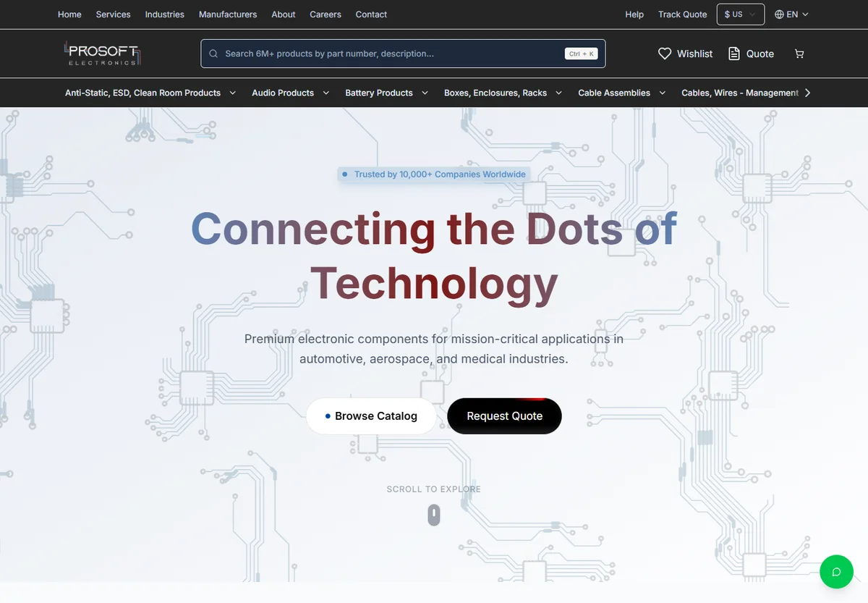Expand the Cable Assemblies chevron

(x=662, y=93)
